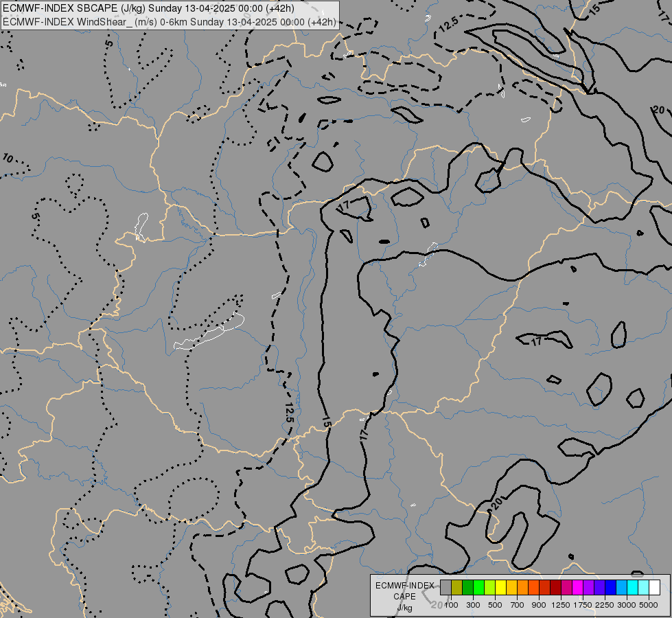This screenshot has width=672, height=618.
Task: Select the white swatch at legend end
Action: pos(654,587)
